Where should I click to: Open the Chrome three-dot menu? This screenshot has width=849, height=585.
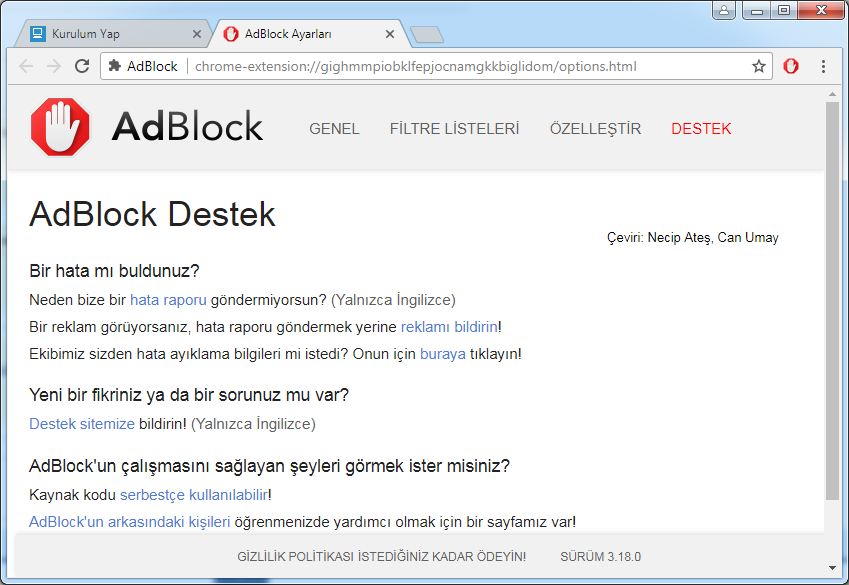tap(823, 66)
